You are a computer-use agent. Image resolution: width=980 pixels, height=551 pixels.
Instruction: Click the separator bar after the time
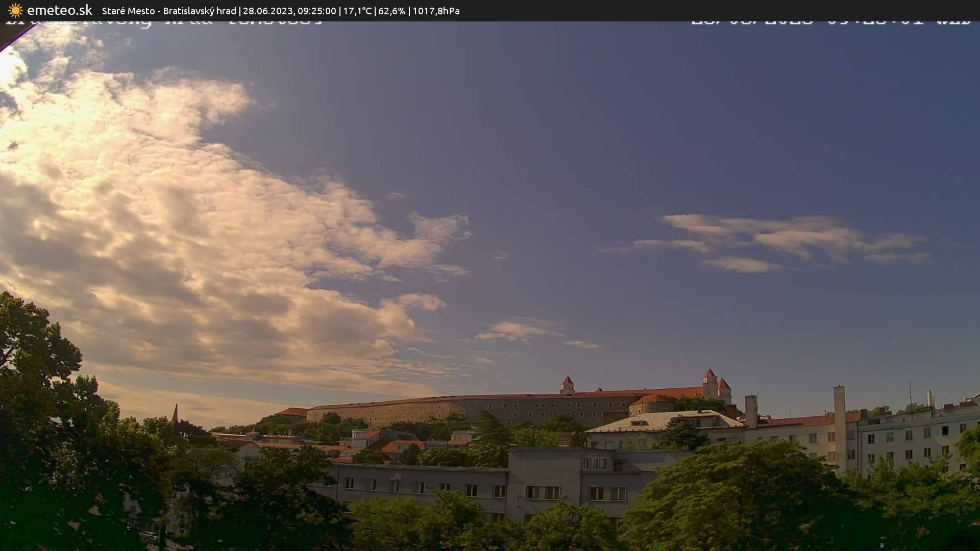(340, 10)
